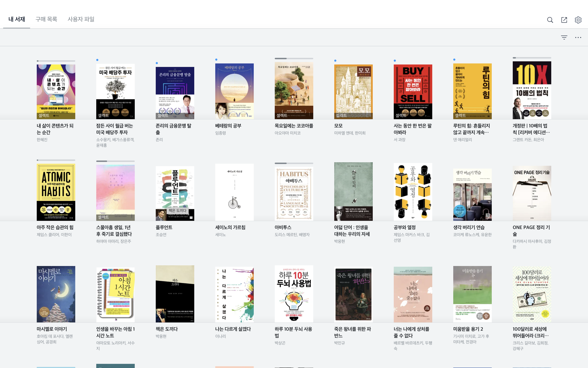Open the 루틴의 힘 book cover
The height and width of the screenshot is (368, 588).
pos(472,91)
